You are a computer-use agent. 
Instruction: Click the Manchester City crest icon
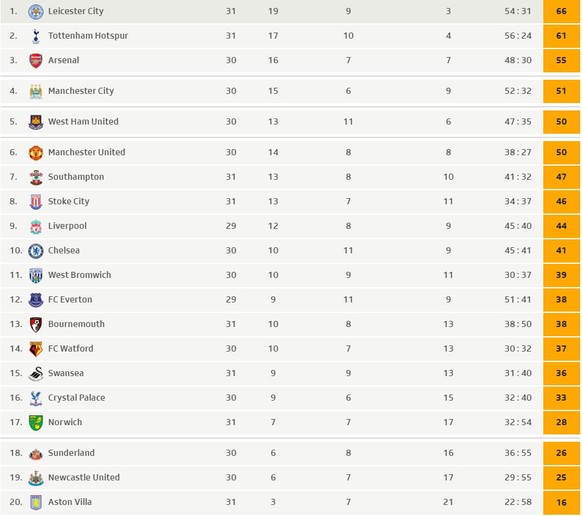[36, 91]
